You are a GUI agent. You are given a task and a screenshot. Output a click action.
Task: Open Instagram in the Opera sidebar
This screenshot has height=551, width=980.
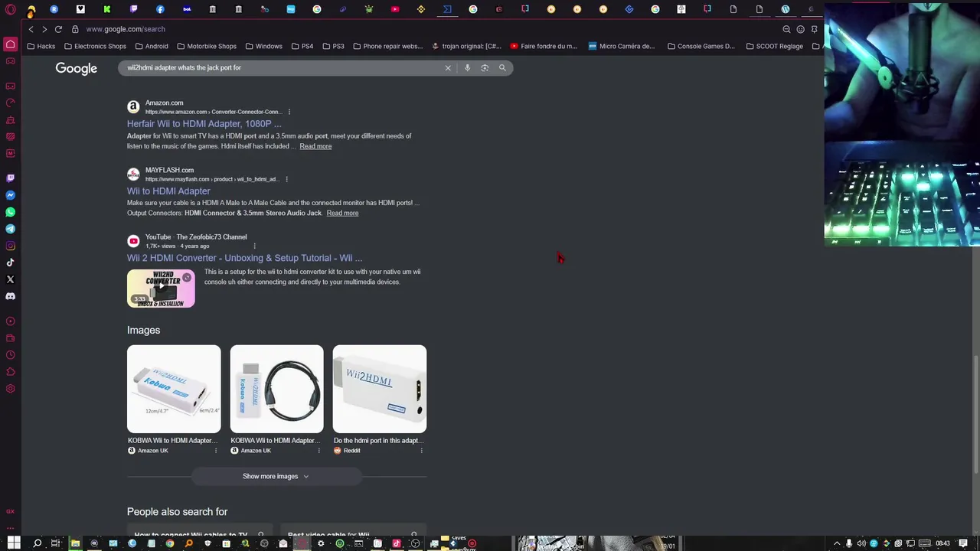click(x=11, y=246)
